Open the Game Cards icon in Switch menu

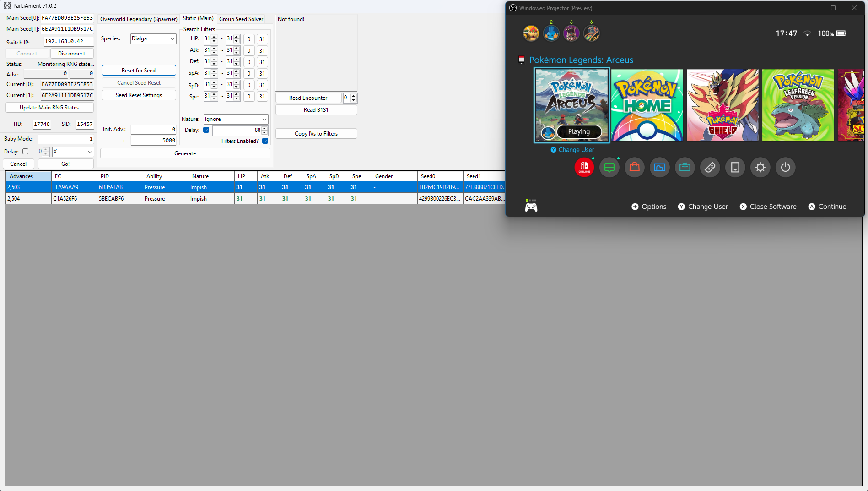(x=685, y=168)
